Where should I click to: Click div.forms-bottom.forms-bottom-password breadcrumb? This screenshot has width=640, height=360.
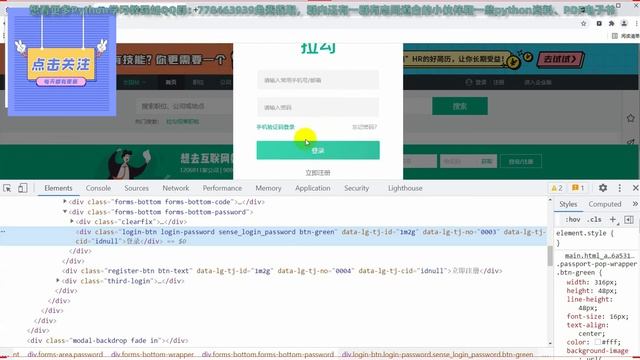(x=267, y=354)
